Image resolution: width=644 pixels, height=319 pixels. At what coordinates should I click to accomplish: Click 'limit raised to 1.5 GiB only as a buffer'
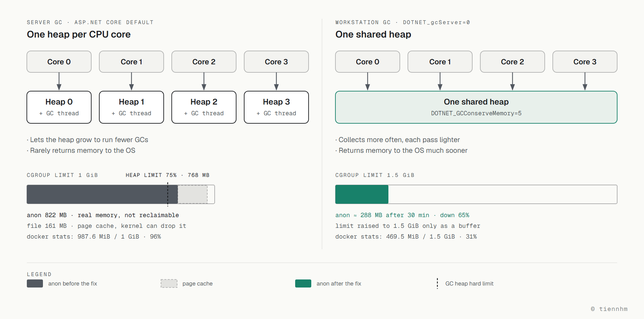point(408,226)
